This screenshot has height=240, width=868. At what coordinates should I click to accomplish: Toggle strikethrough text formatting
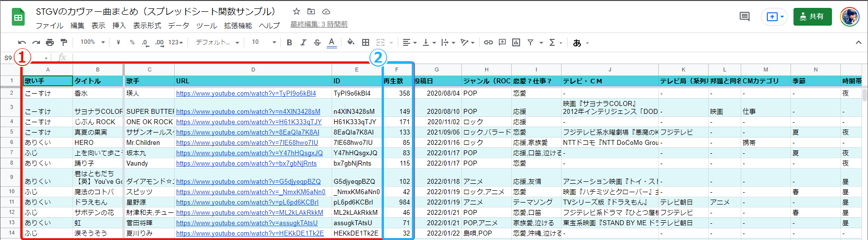(317, 43)
